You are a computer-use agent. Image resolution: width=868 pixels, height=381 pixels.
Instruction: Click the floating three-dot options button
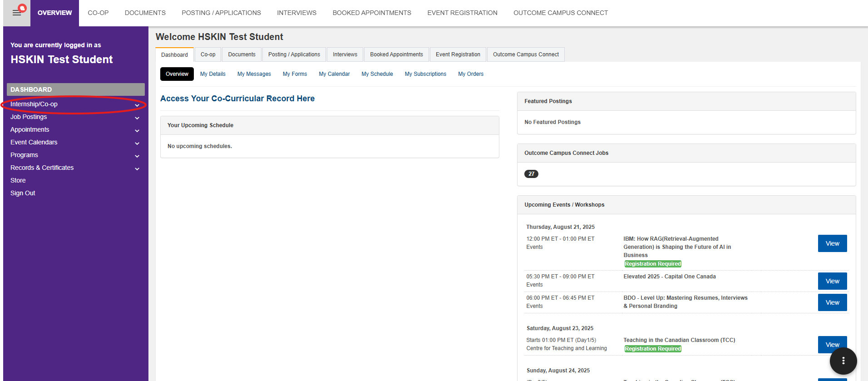point(843,361)
